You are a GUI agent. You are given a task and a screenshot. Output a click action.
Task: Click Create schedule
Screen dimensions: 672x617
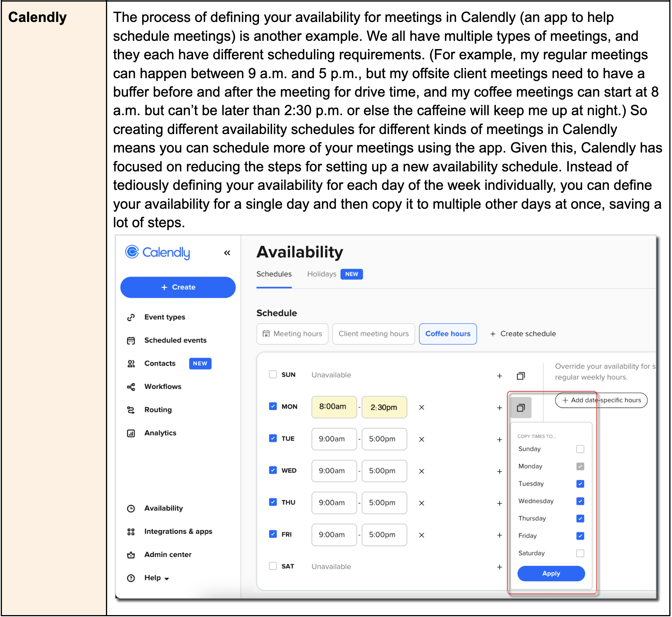click(x=523, y=334)
